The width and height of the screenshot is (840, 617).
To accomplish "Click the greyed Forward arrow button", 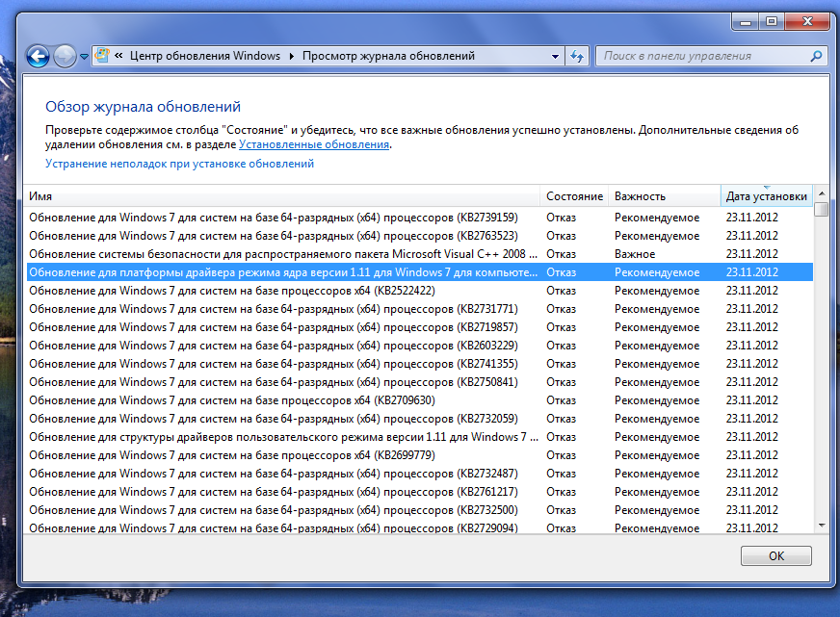I will click(x=65, y=56).
